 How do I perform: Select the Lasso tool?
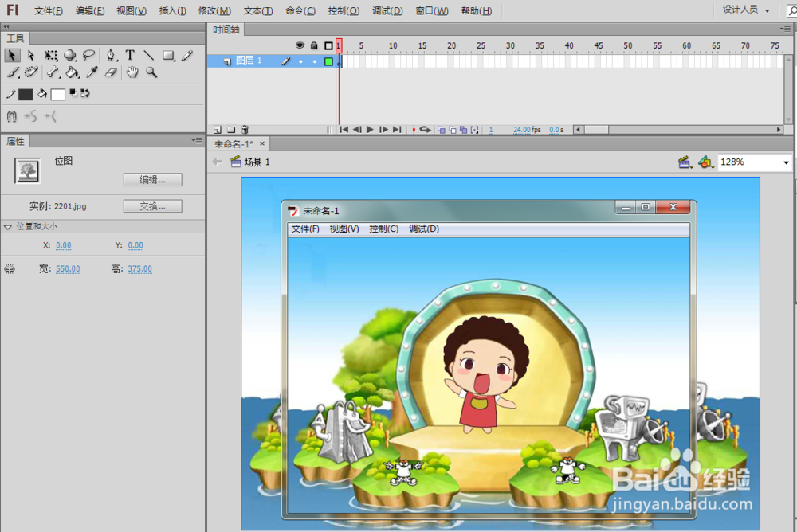89,55
